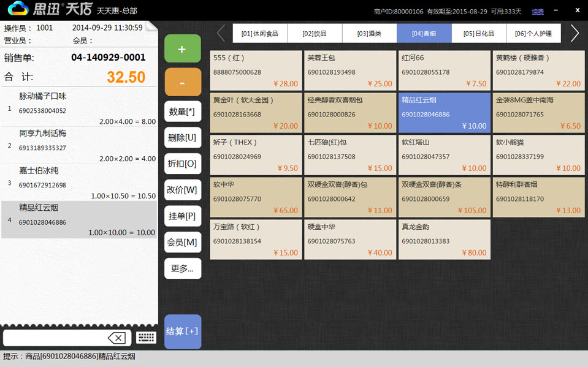Open the 更多... more options button
Viewport: 588px width, 367px height.
[183, 269]
